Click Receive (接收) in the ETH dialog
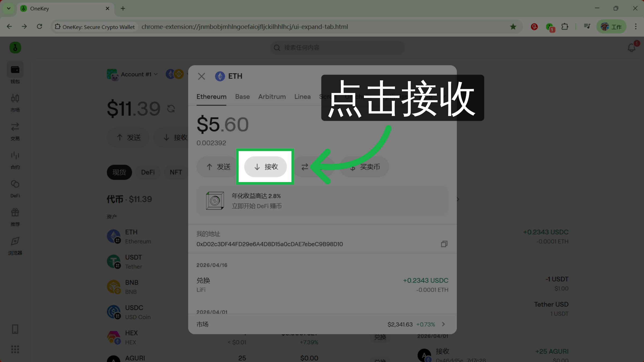 tap(265, 167)
